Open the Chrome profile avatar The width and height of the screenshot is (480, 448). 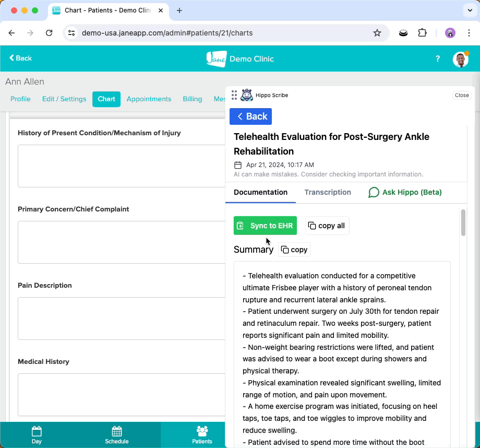(x=450, y=33)
